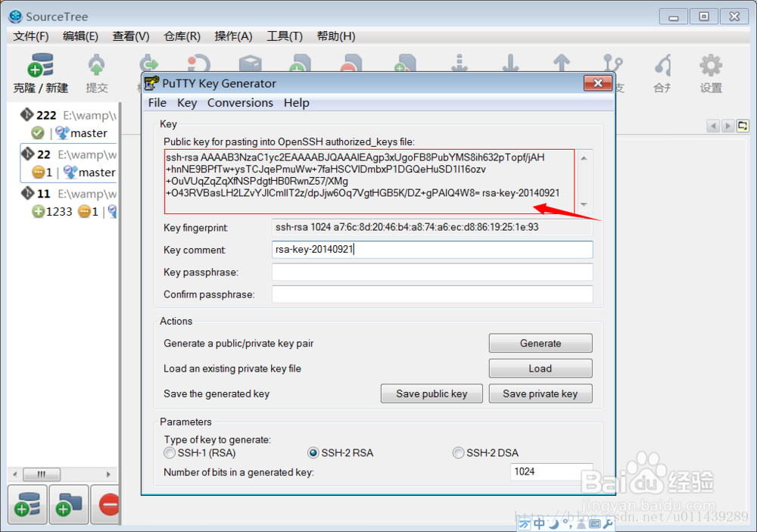The width and height of the screenshot is (757, 532).
Task: Click the Generate button
Action: click(540, 344)
